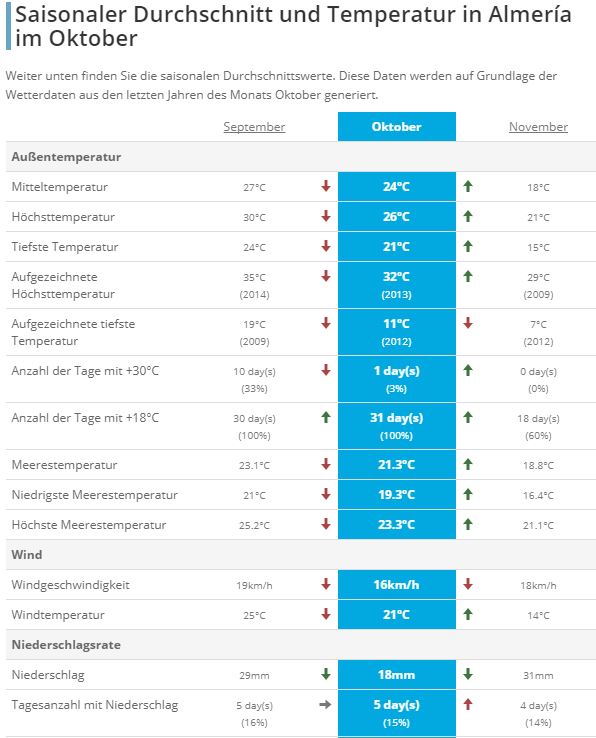This screenshot has height=738, width=596.
Task: Click red up arrow right of 5 day(s)
Action: tap(467, 704)
